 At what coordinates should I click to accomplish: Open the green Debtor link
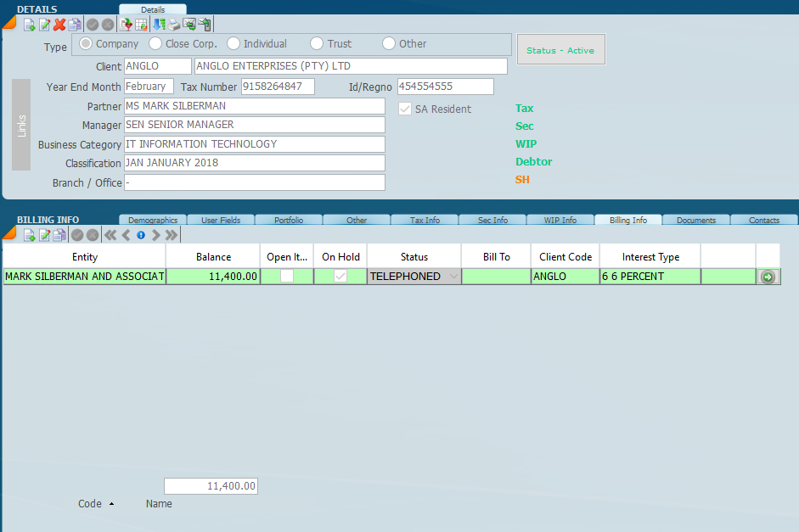[x=534, y=162]
